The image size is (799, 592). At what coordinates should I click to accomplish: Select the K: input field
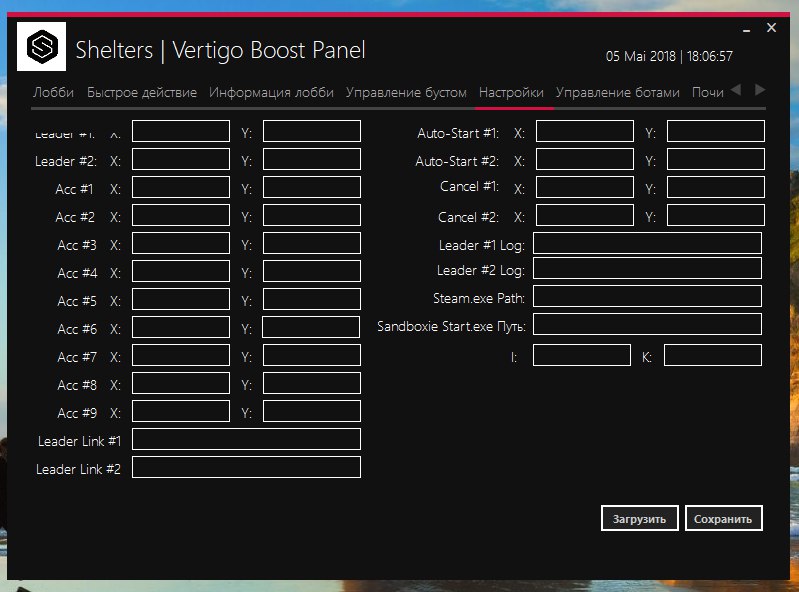tap(713, 356)
